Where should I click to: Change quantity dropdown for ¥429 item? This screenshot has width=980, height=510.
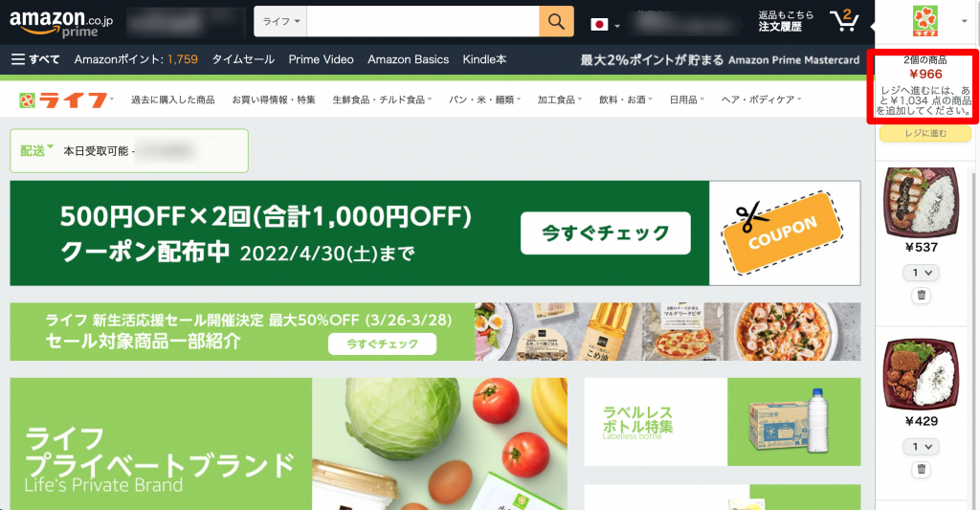click(922, 446)
